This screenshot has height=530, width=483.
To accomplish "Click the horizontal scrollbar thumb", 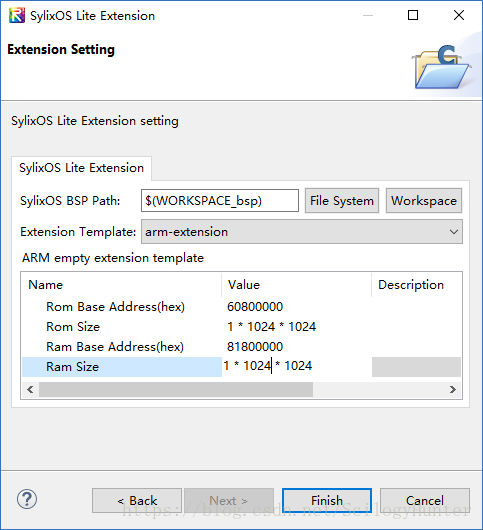I will click(176, 389).
